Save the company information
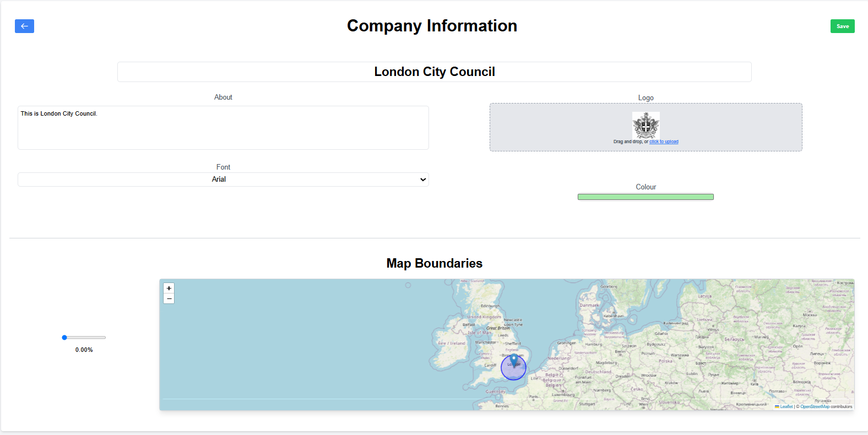Viewport: 868px width, 435px height. (x=842, y=26)
